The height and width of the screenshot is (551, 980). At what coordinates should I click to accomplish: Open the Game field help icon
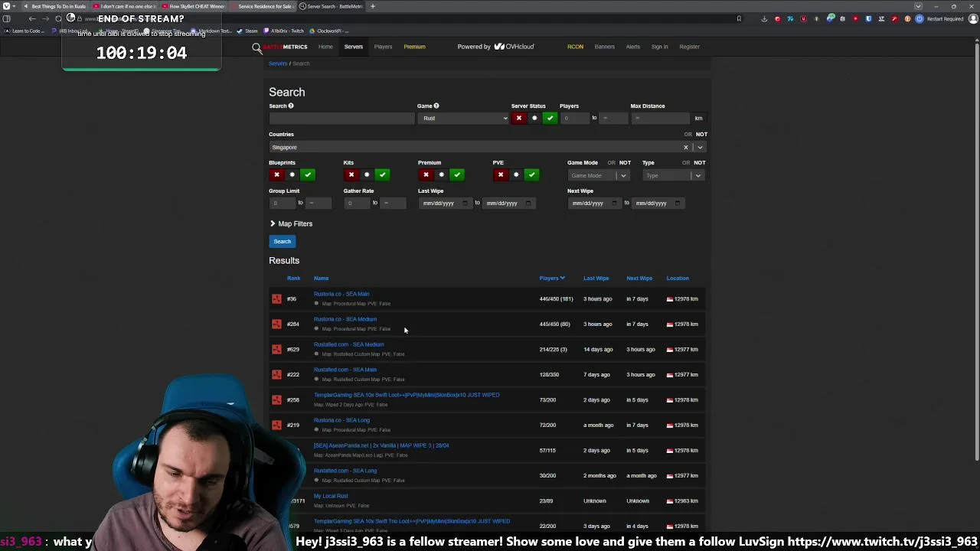pyautogui.click(x=436, y=106)
